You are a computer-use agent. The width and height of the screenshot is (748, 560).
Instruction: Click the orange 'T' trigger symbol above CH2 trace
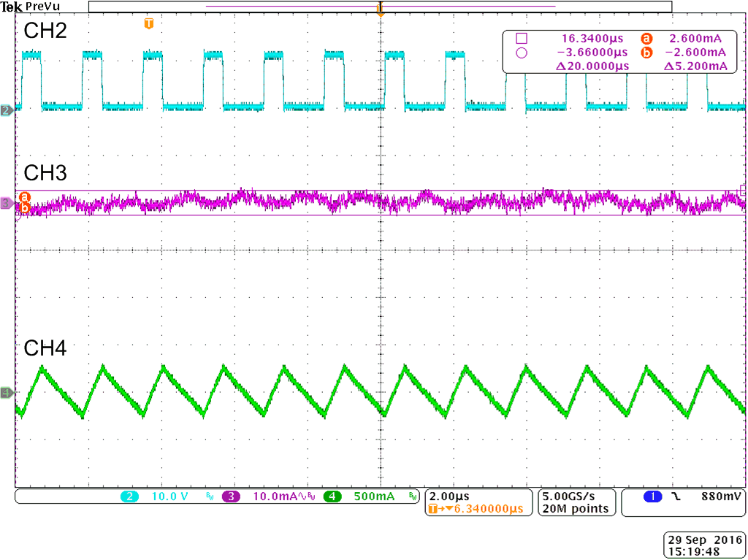pos(149,23)
